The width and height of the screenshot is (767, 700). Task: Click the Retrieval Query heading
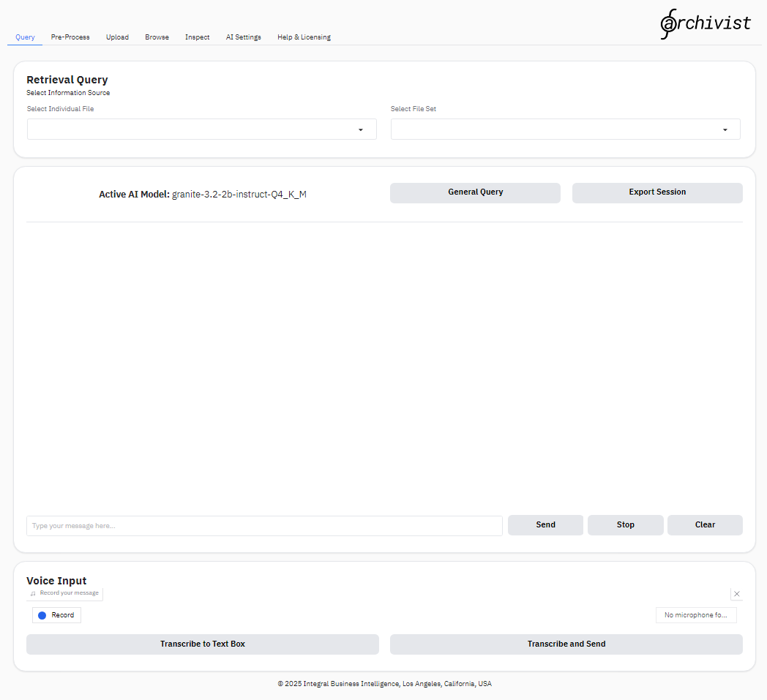[67, 80]
